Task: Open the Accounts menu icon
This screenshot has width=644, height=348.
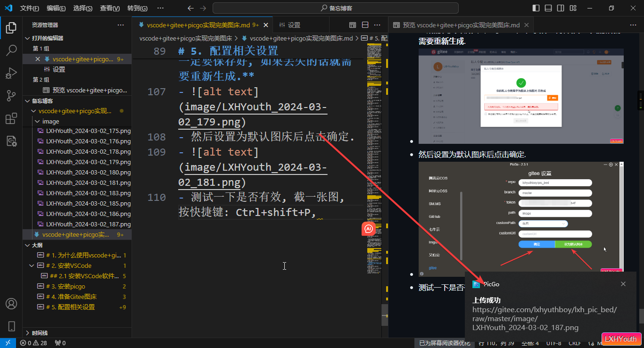Action: coord(11,304)
